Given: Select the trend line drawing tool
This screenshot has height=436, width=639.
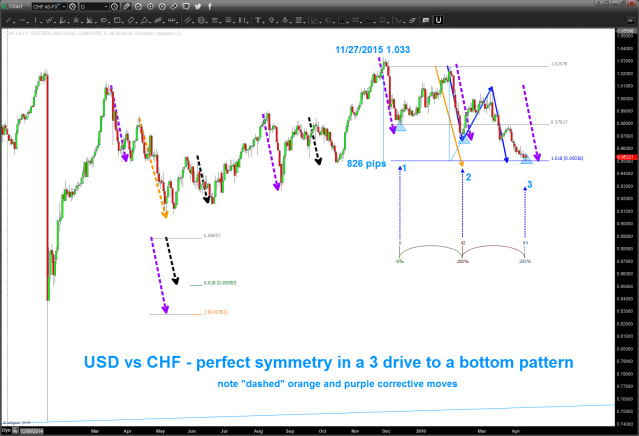Looking at the screenshot, I should click(x=8, y=20).
